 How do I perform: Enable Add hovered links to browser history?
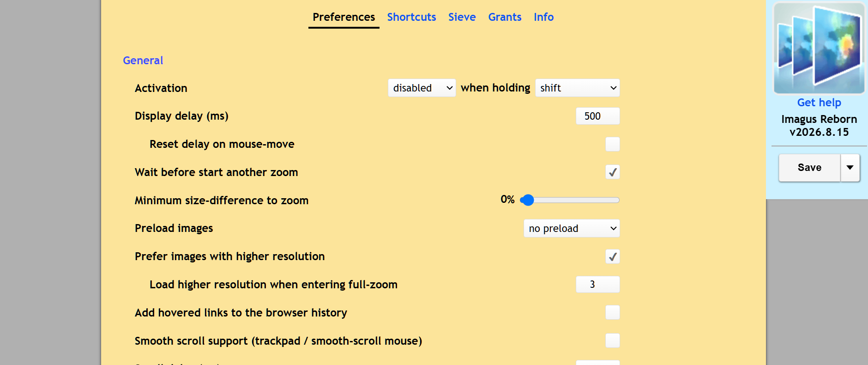pyautogui.click(x=613, y=313)
